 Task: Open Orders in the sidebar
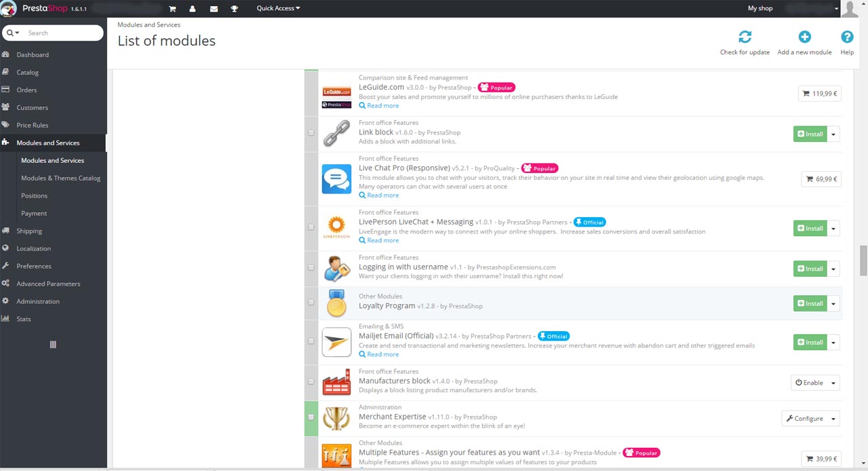click(x=26, y=90)
